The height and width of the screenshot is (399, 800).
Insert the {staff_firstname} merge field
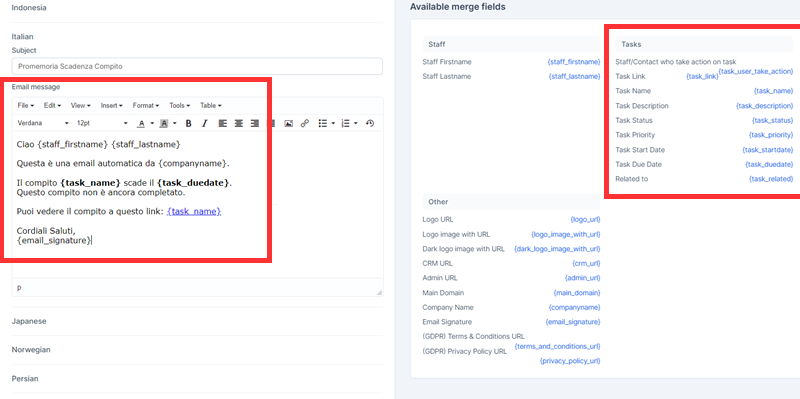[574, 62]
